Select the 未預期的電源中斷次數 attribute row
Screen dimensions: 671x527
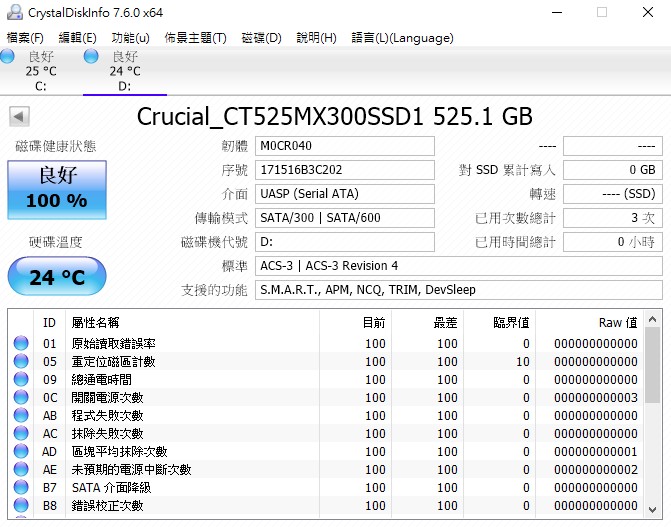[327, 469]
